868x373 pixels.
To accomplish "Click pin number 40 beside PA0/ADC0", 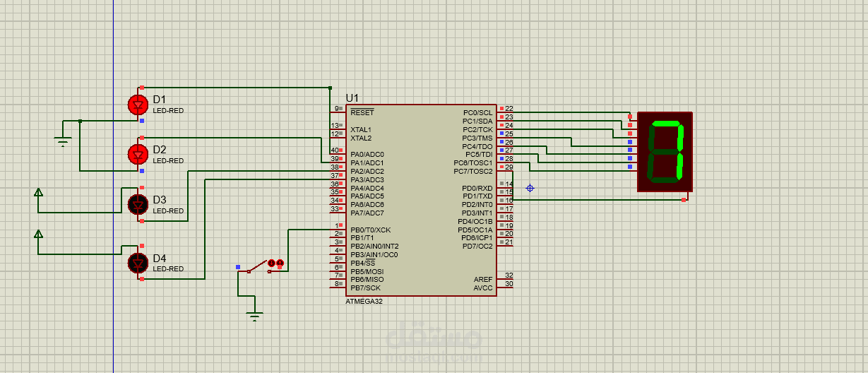I will coord(333,150).
